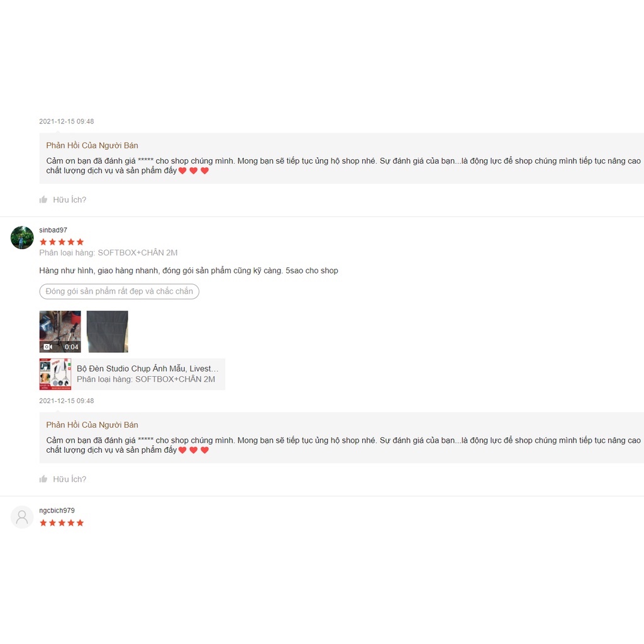
Task: Open the gray fabric review photo
Action: pyautogui.click(x=107, y=331)
